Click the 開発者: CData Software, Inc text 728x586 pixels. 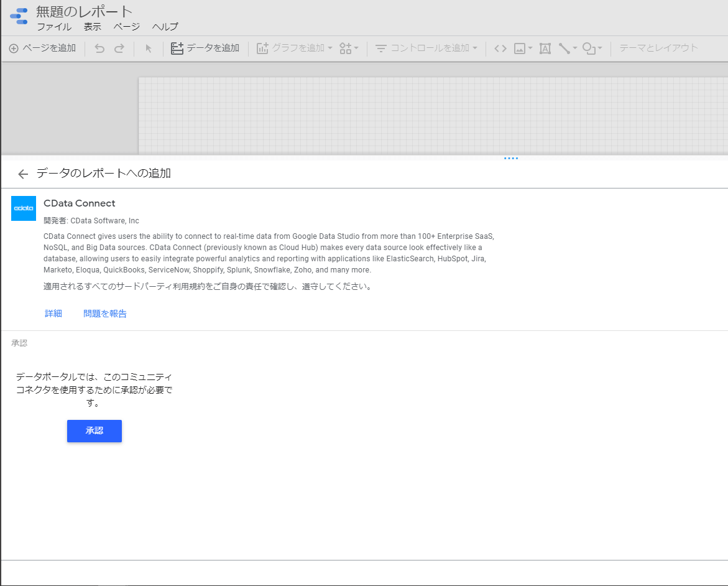91,221
